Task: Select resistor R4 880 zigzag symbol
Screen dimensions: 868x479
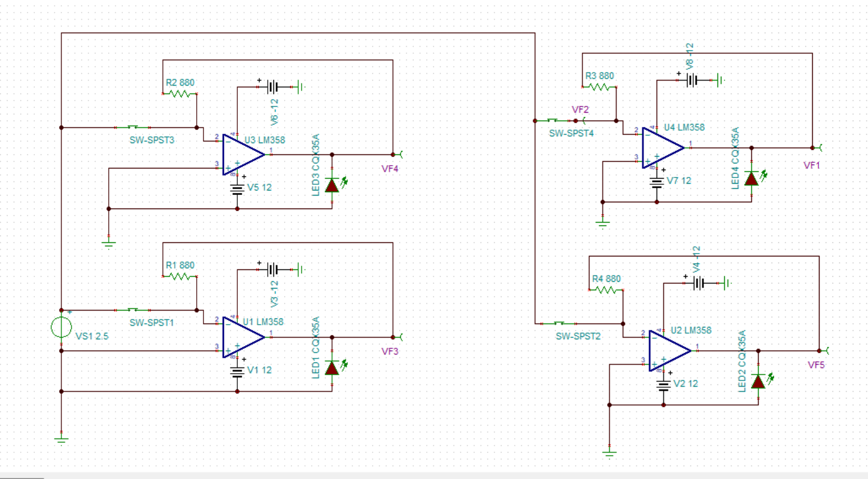Action: 606,290
